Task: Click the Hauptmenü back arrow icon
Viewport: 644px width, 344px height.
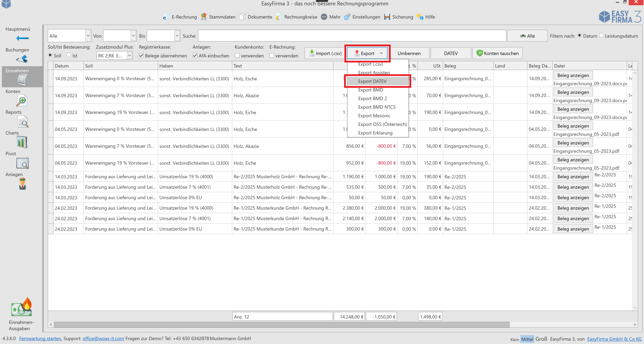Action: tap(22, 38)
